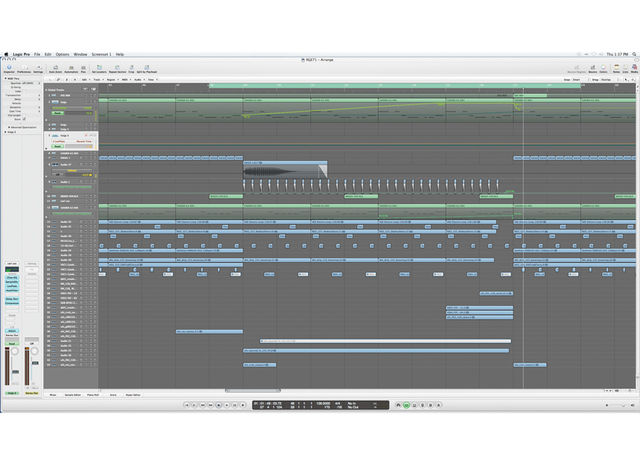Click Read automation button on selected Snap 4 track

pos(58,146)
